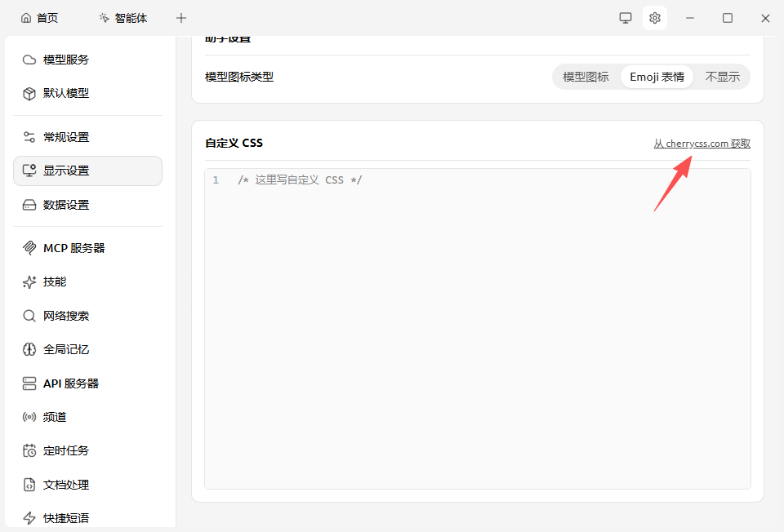Open 频道 settings

coord(88,417)
